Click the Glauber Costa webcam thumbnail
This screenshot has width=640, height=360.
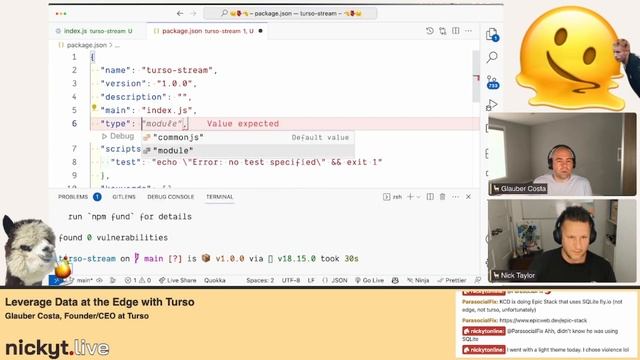pyautogui.click(x=562, y=154)
